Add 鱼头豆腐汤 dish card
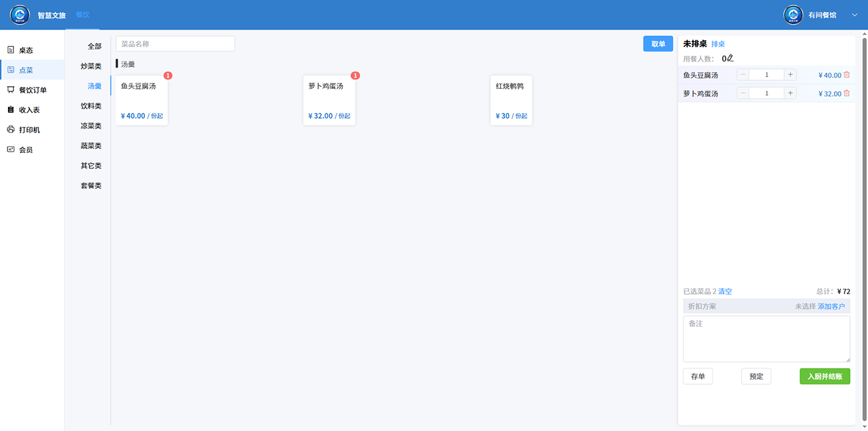Viewport: 868px width, 431px height. (142, 100)
